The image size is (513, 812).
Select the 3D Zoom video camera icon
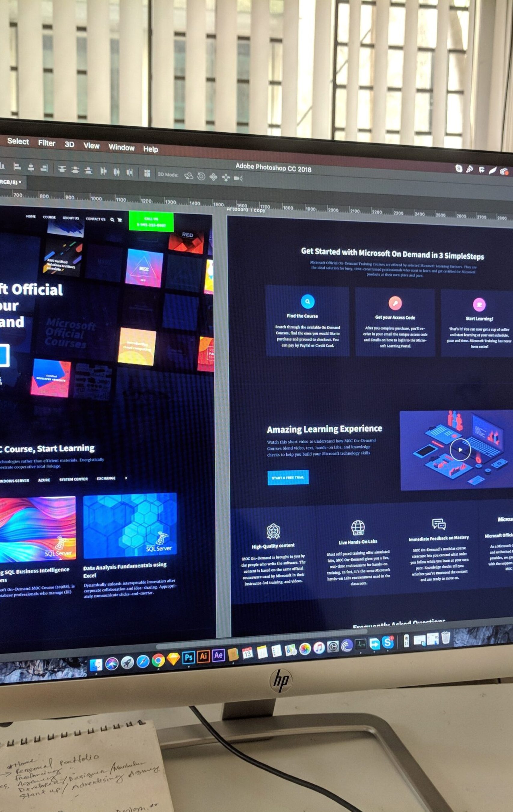[238, 178]
